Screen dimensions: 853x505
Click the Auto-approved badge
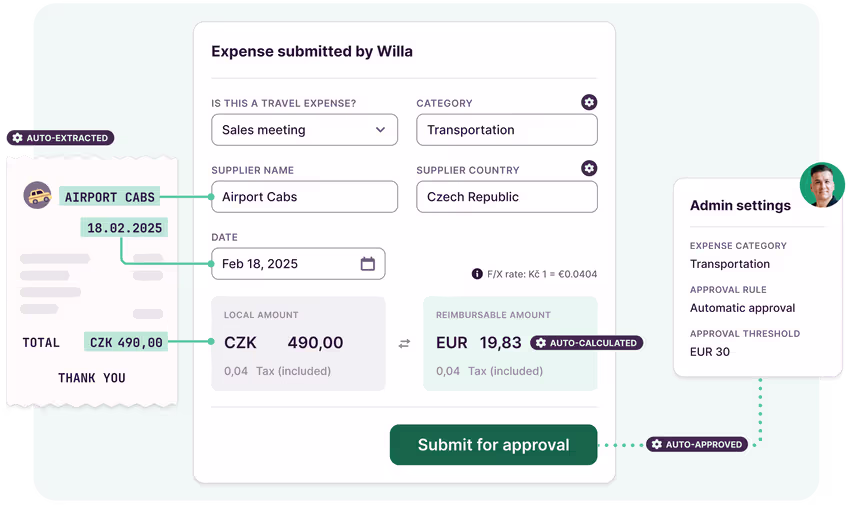(x=697, y=444)
